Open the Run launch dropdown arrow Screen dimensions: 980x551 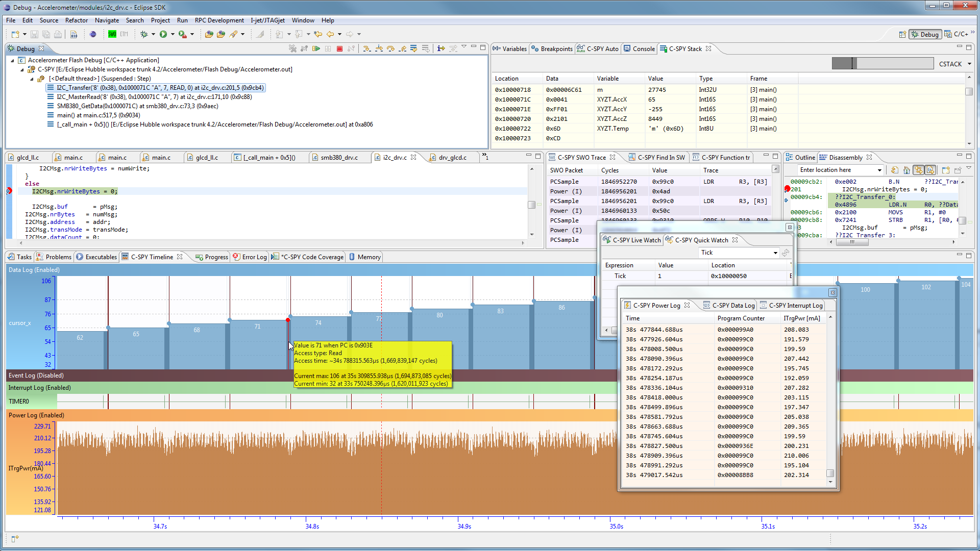173,34
